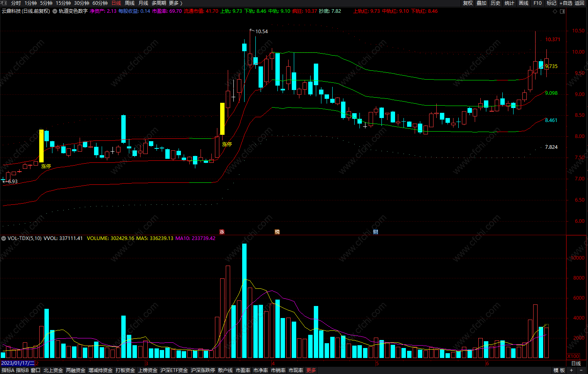The width and height of the screenshot is (588, 374).
Task: Click the 复权 button
Action: 468,3
